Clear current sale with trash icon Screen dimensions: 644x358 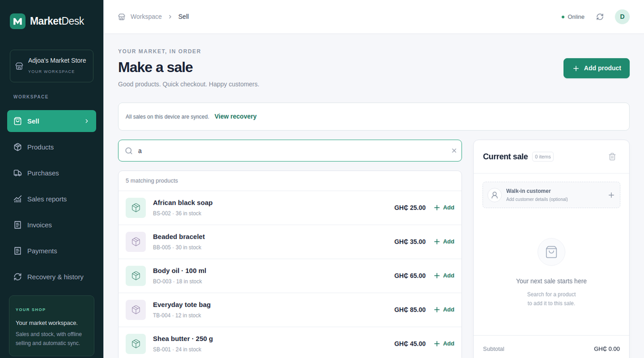[x=612, y=156]
